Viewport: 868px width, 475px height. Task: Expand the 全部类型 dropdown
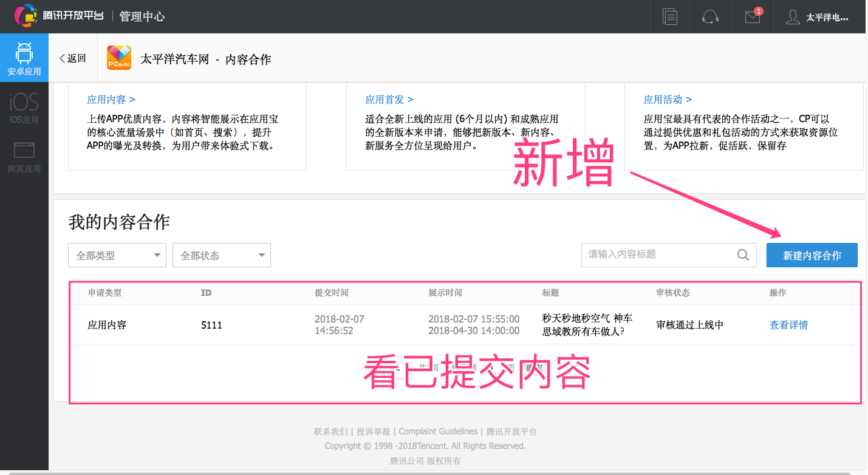pyautogui.click(x=117, y=256)
